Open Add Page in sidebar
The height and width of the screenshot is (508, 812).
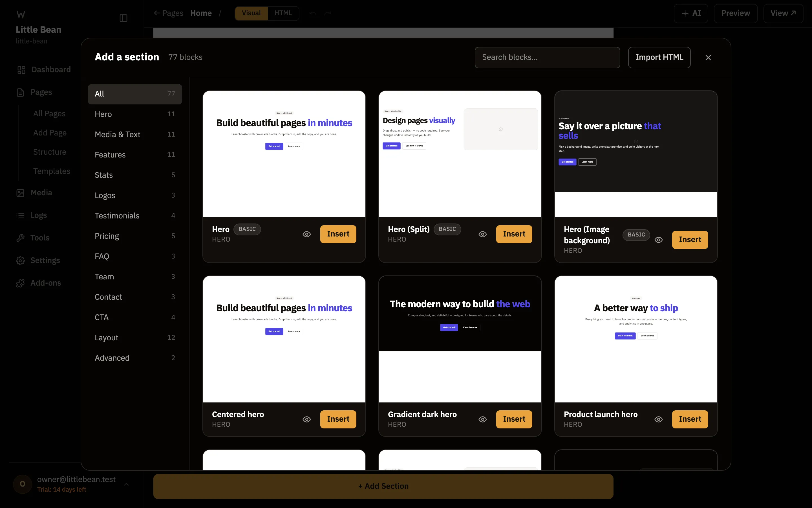pos(50,133)
